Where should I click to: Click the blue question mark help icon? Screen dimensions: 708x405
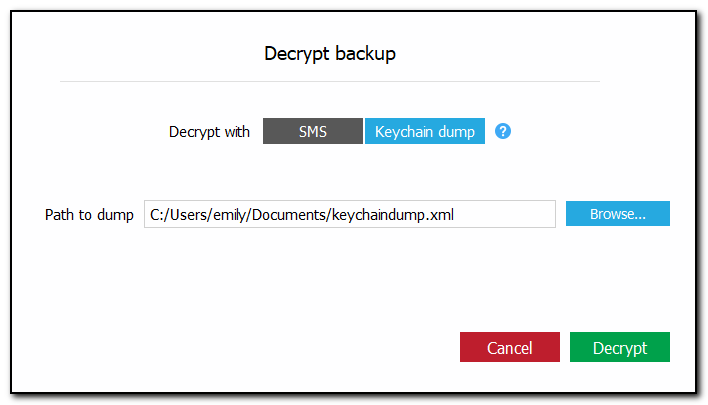click(x=503, y=131)
